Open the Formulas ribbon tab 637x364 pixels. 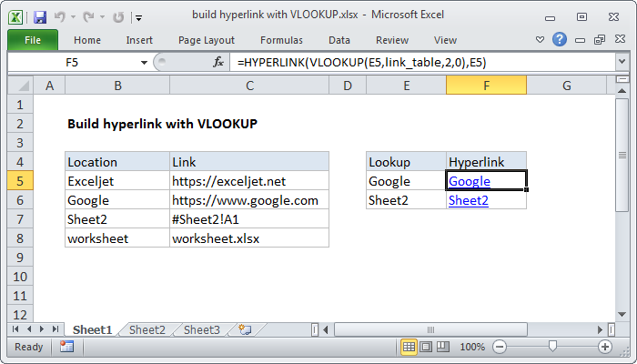[281, 40]
